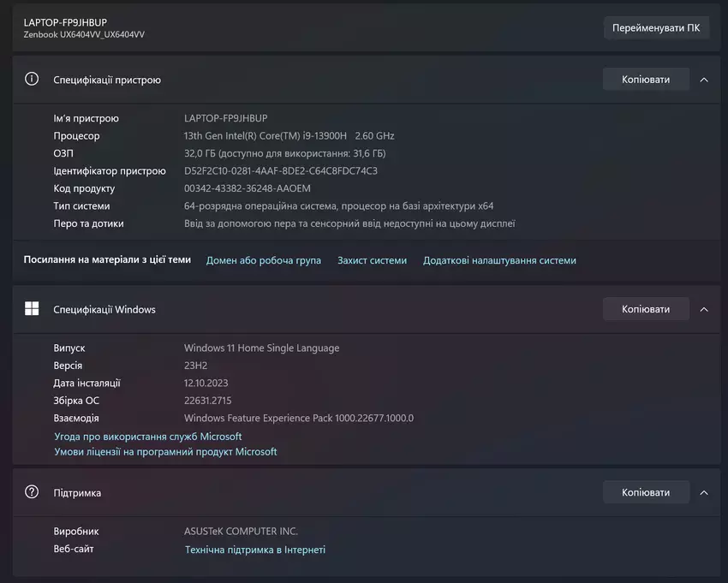Click the Zenbook UX6404VV model name at top
The image size is (728, 583).
pyautogui.click(x=84, y=34)
